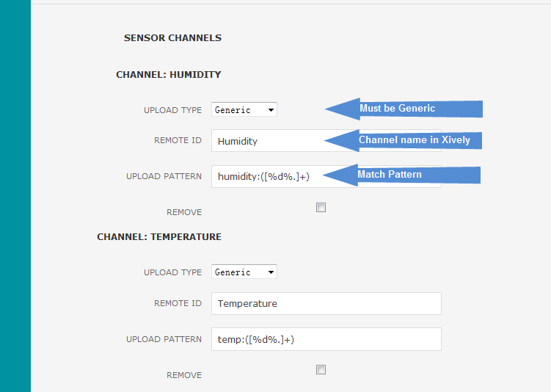Click the Humidity Remove label
The height and width of the screenshot is (392, 551).
click(183, 212)
